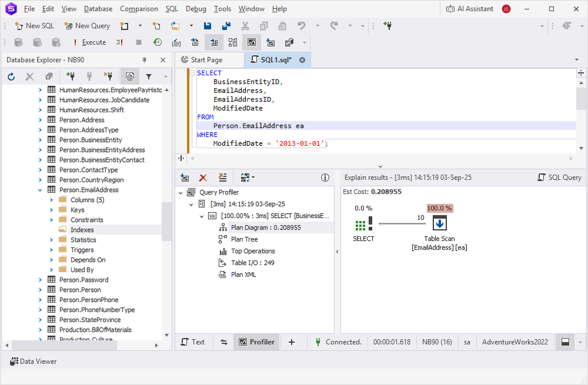
Task: Toggle query profiling mode on the toolbar
Action: click(x=252, y=42)
